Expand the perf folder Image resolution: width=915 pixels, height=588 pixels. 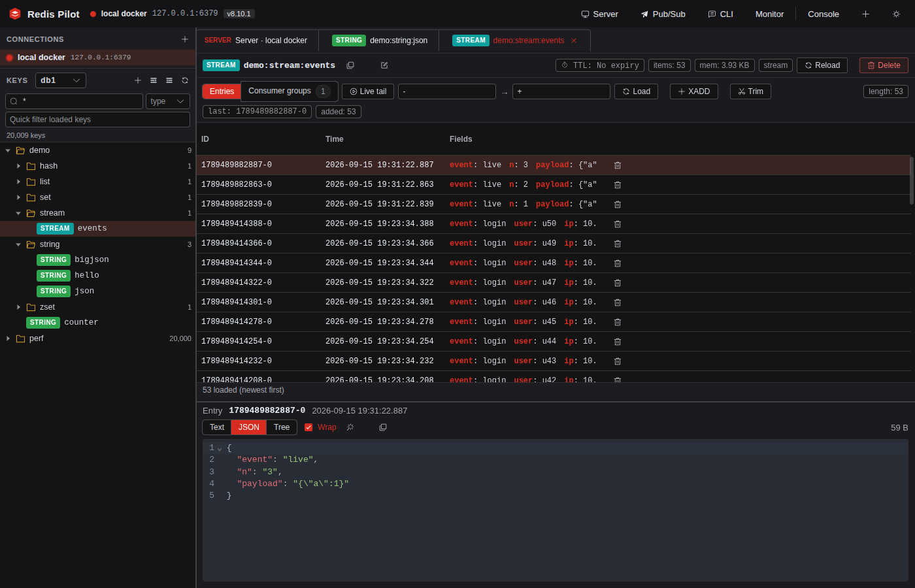[x=8, y=338]
